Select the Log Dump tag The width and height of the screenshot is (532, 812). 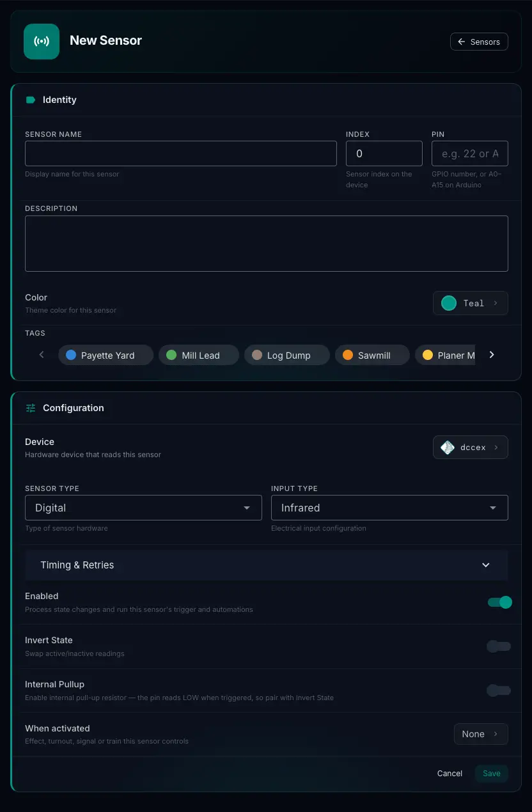(x=287, y=355)
